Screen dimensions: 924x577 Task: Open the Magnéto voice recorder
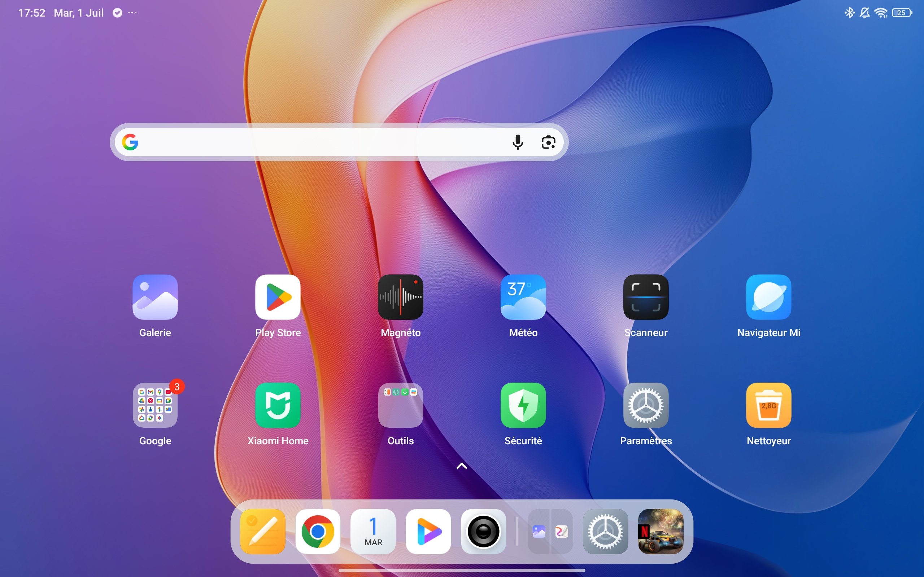click(x=400, y=298)
